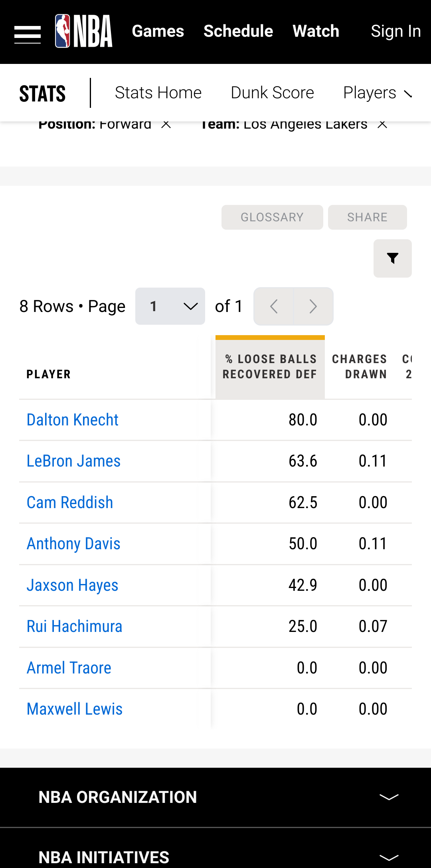431x868 pixels.
Task: Open the Dunk Score tab
Action: (x=272, y=93)
